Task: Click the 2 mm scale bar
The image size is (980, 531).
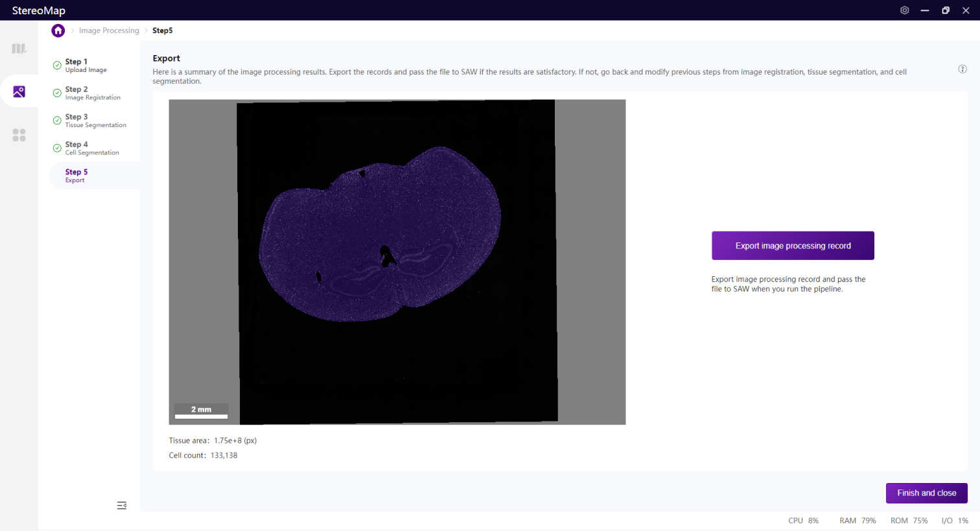Action: [x=201, y=411]
